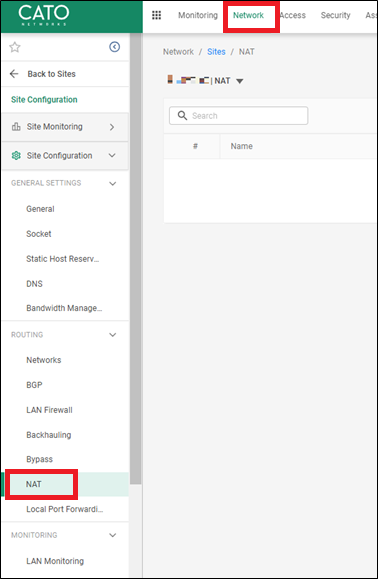
Task: Focus the Search input field
Action: click(x=238, y=116)
